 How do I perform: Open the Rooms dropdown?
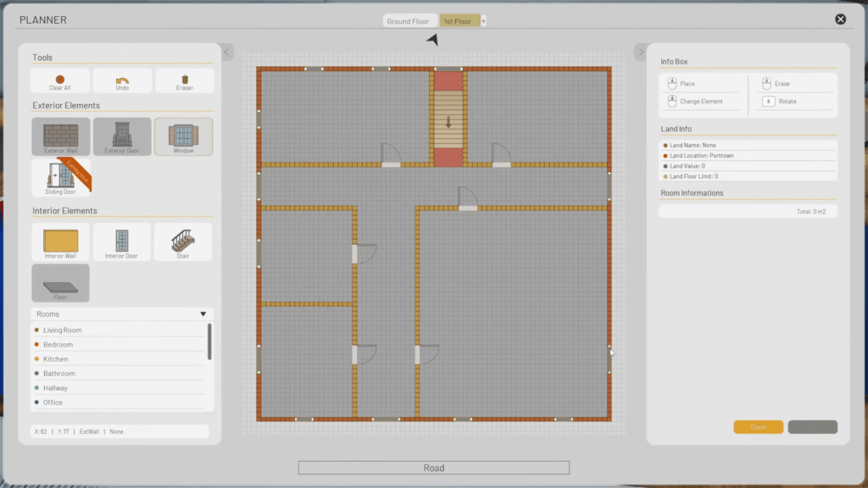(203, 313)
